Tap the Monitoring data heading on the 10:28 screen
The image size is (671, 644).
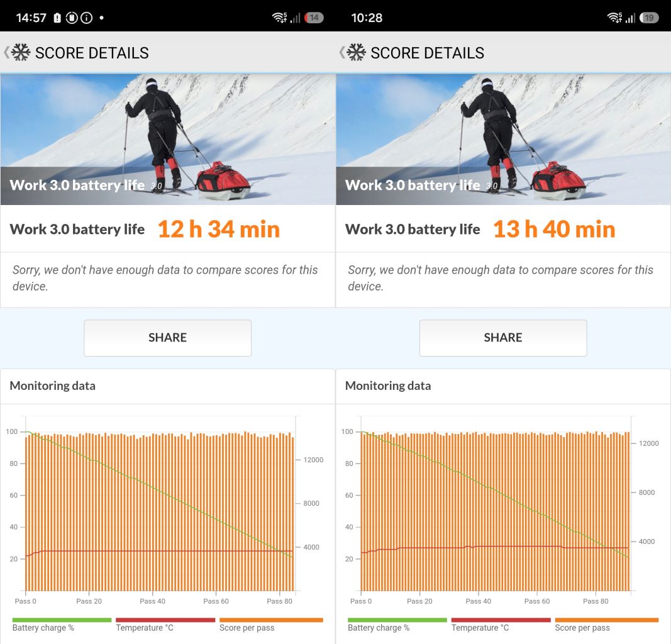(388, 386)
